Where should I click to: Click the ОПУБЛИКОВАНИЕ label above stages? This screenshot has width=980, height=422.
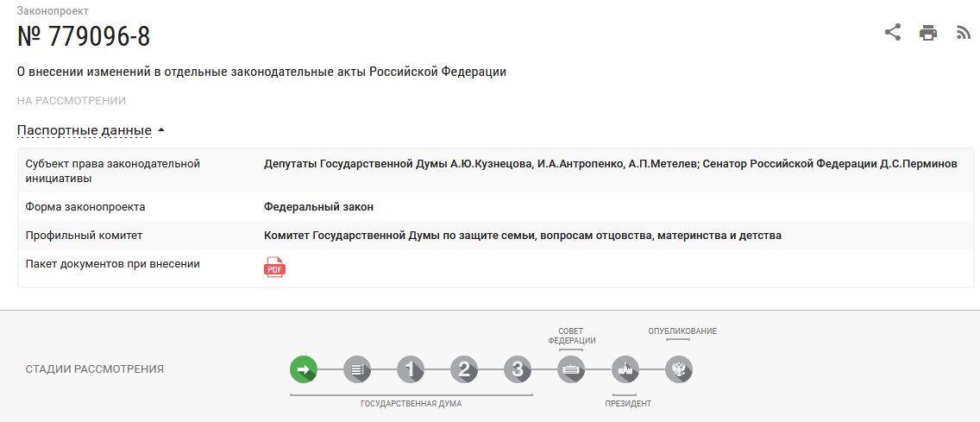682,331
